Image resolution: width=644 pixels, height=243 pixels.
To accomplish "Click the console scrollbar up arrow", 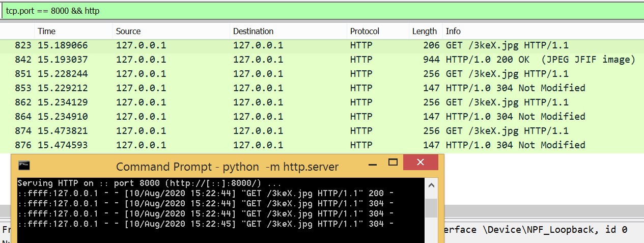I will coord(431,185).
